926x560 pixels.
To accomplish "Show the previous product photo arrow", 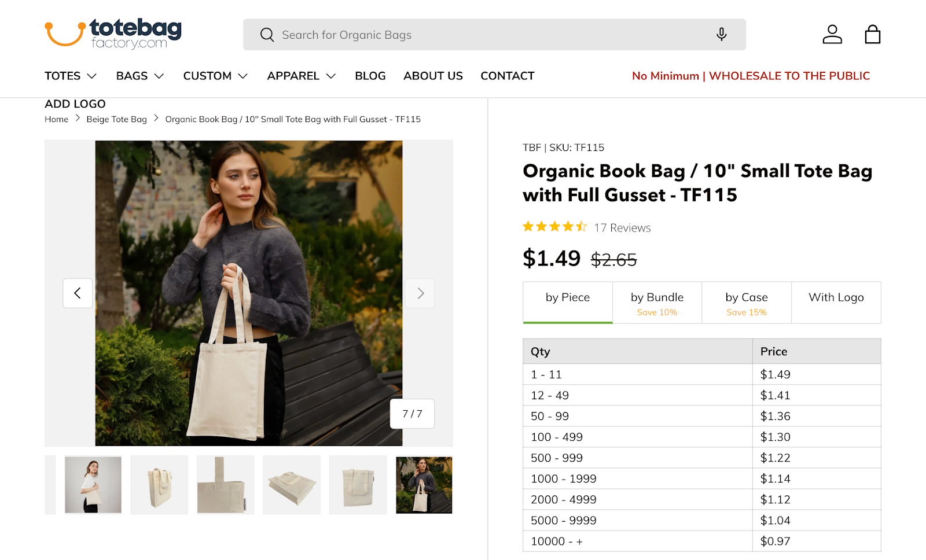I will tap(78, 293).
